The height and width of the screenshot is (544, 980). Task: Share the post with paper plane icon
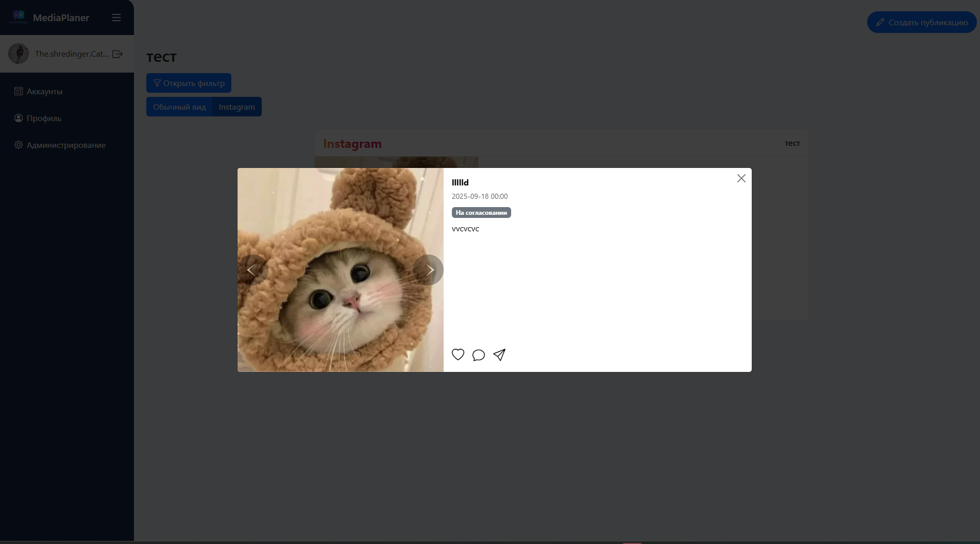499,354
